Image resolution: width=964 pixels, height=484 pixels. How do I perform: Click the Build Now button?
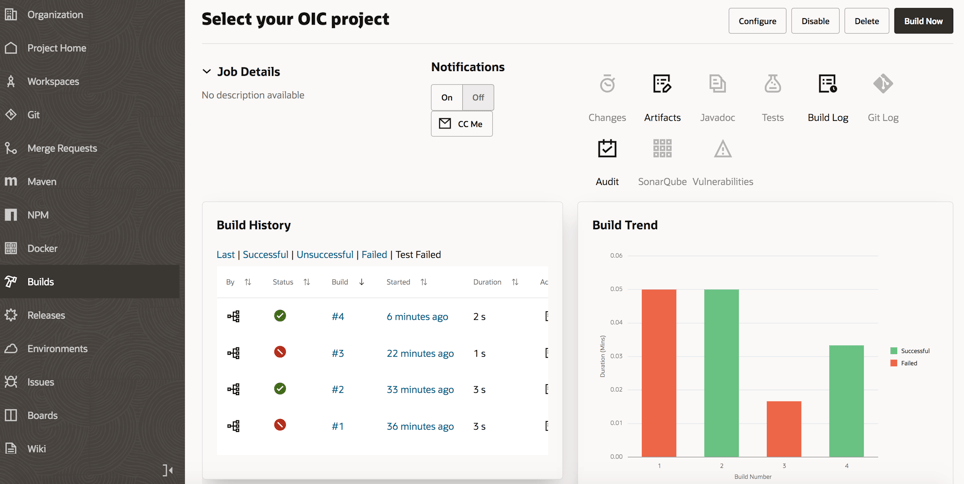point(922,21)
